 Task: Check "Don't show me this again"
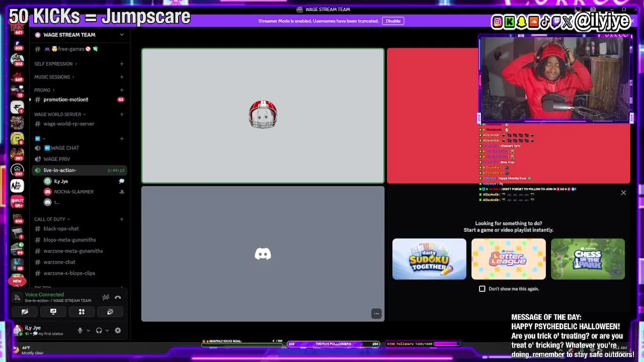[482, 289]
